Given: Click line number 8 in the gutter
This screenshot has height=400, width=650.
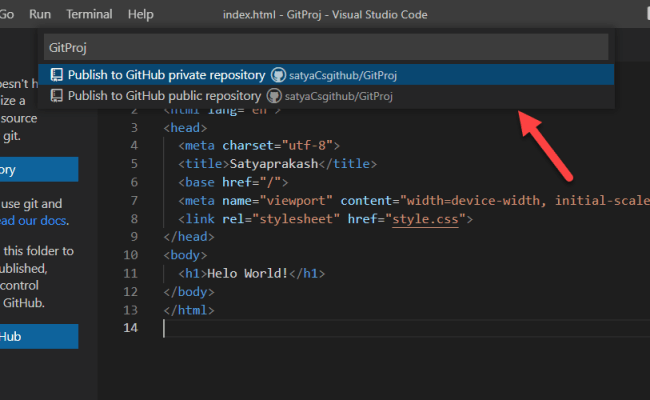Looking at the screenshot, I should point(134,219).
